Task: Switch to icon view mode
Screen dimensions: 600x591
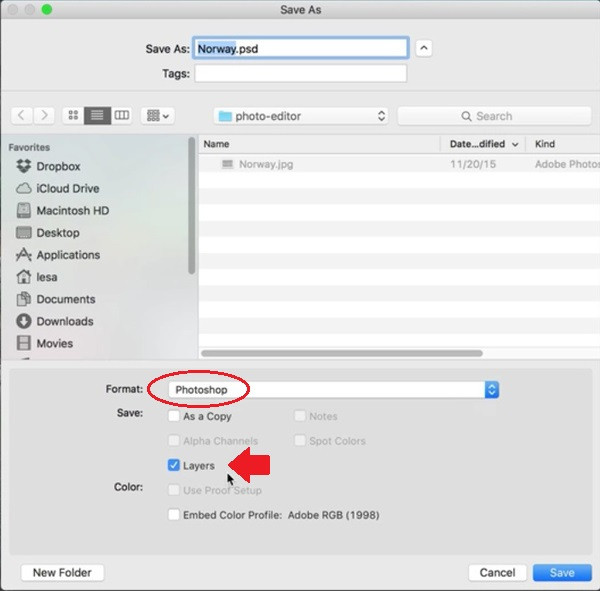Action: point(73,116)
